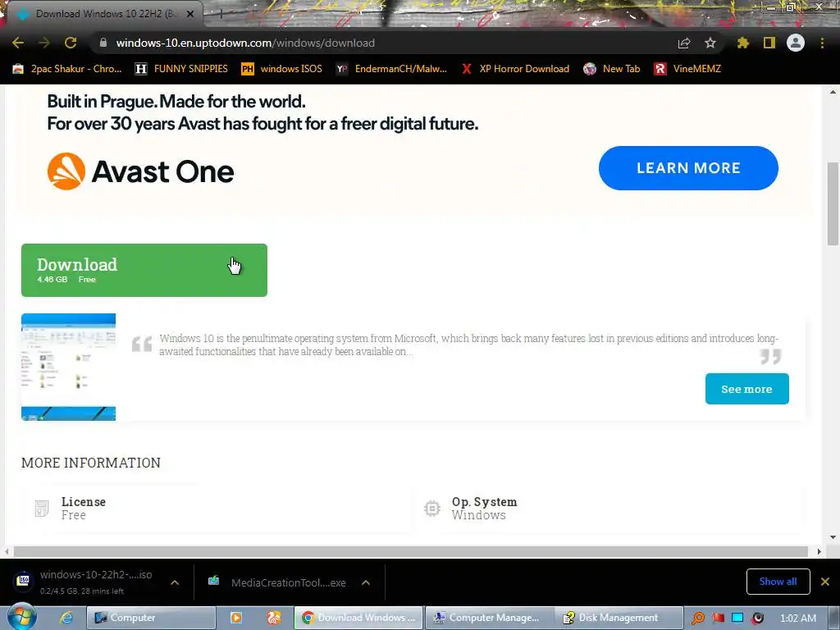Open the FUNNY SNIPPIES bookmark
Screen dimensions: 840x630
181,69
